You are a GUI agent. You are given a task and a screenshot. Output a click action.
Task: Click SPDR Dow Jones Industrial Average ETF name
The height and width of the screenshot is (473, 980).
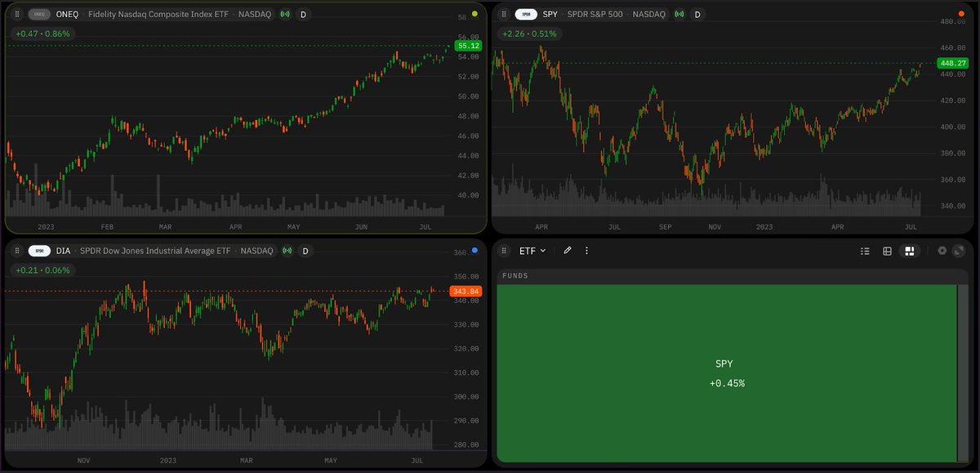tap(155, 251)
